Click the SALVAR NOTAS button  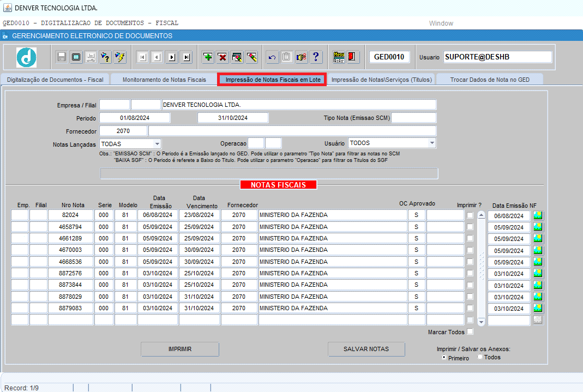point(366,349)
